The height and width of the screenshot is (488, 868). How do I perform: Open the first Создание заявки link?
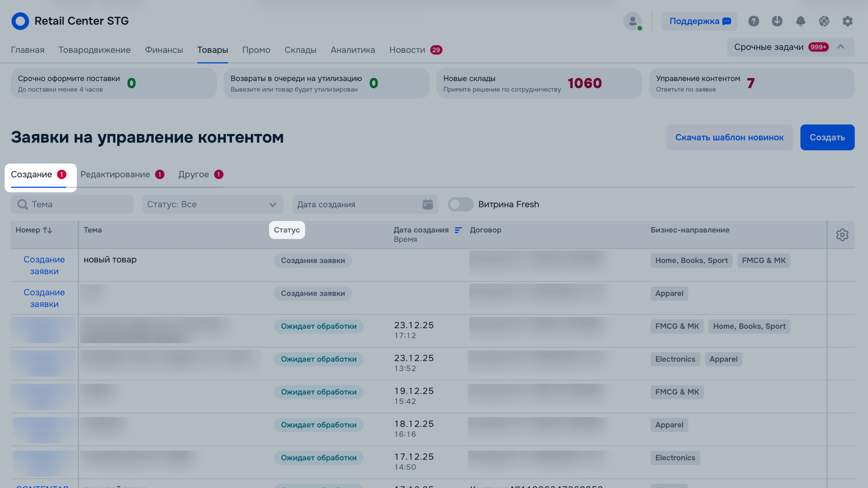point(44,265)
